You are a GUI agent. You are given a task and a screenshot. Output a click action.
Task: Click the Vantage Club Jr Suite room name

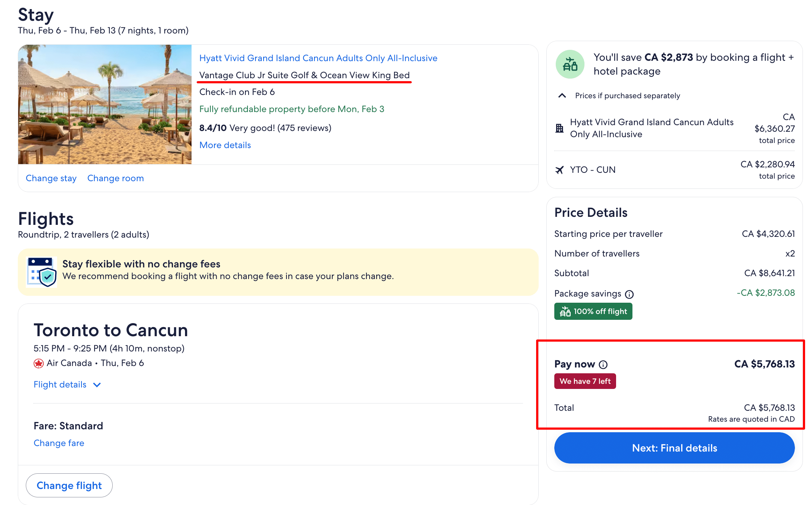(304, 75)
